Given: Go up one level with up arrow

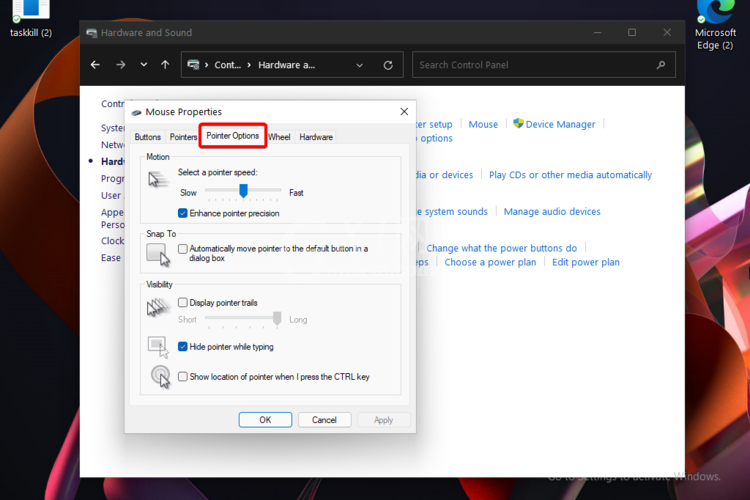Looking at the screenshot, I should point(165,65).
